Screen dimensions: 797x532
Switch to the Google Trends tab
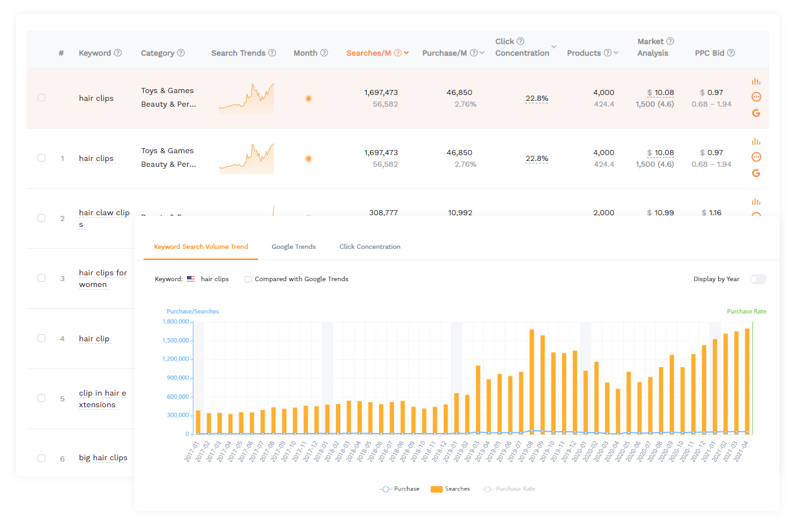pos(294,247)
